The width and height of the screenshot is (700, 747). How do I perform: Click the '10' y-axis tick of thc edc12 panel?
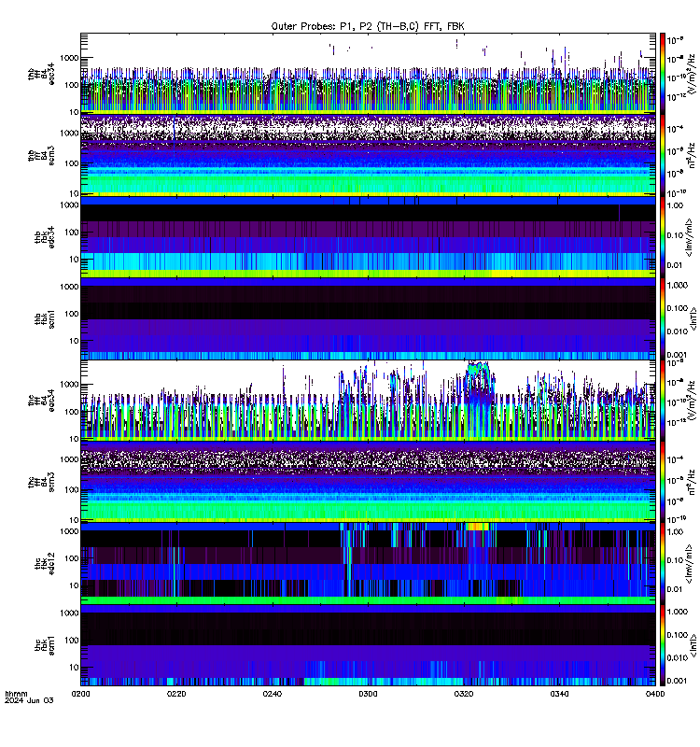(x=74, y=585)
